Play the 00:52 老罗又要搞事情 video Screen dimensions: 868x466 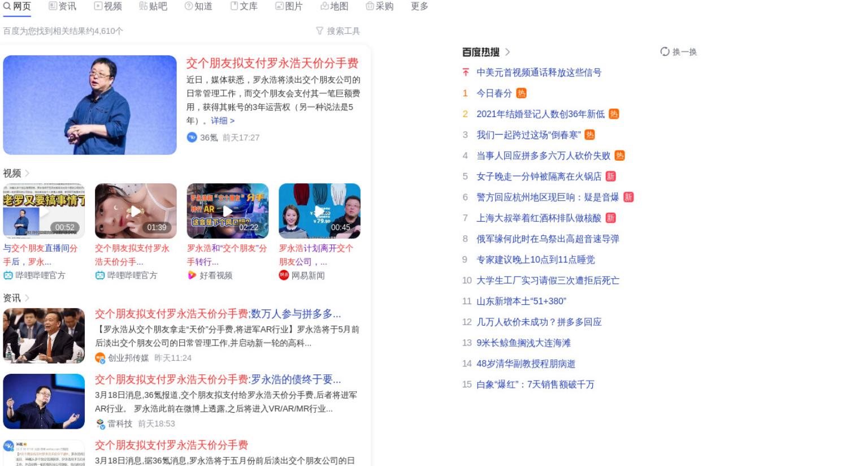point(44,210)
